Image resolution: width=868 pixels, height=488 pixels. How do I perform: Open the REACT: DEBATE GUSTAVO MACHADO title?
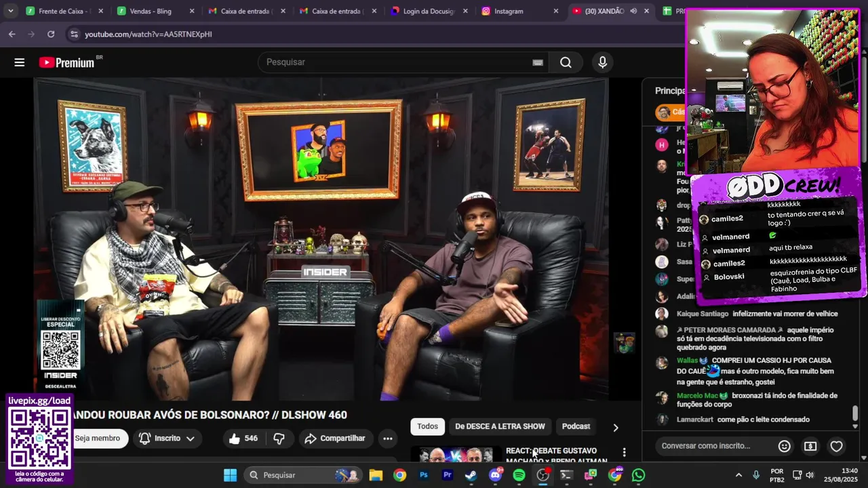pyautogui.click(x=556, y=455)
